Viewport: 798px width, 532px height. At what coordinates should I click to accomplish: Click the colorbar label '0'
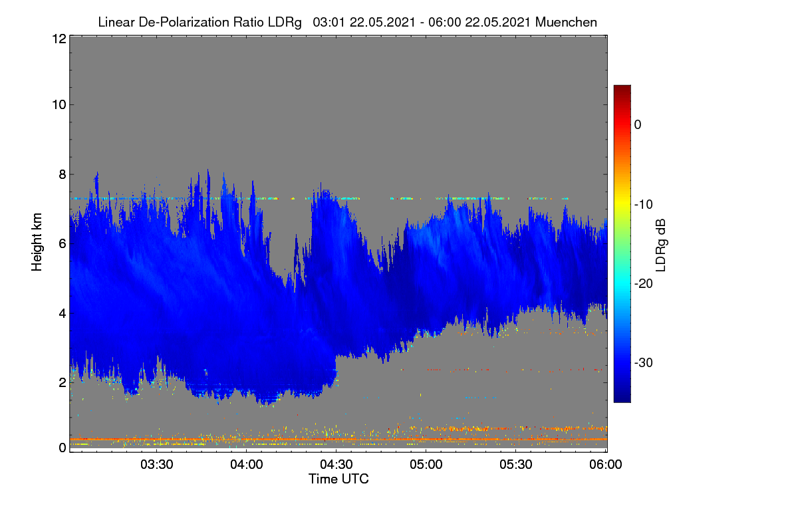point(637,124)
